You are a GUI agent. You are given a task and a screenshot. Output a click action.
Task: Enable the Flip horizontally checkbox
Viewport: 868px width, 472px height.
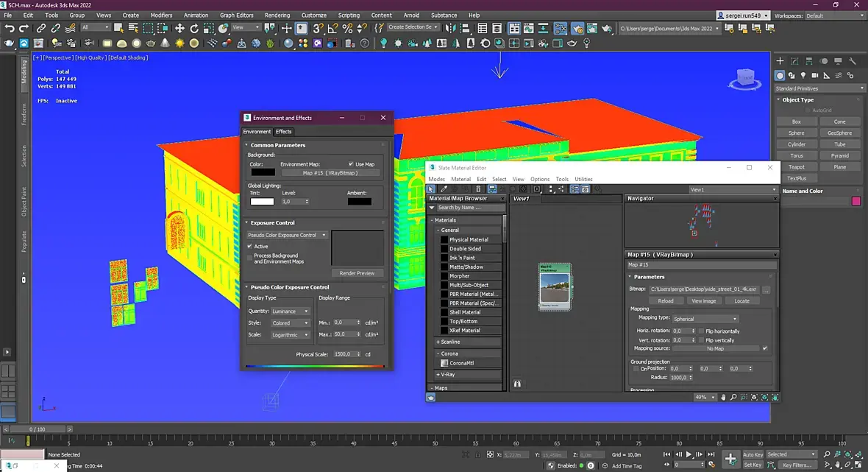(701, 331)
